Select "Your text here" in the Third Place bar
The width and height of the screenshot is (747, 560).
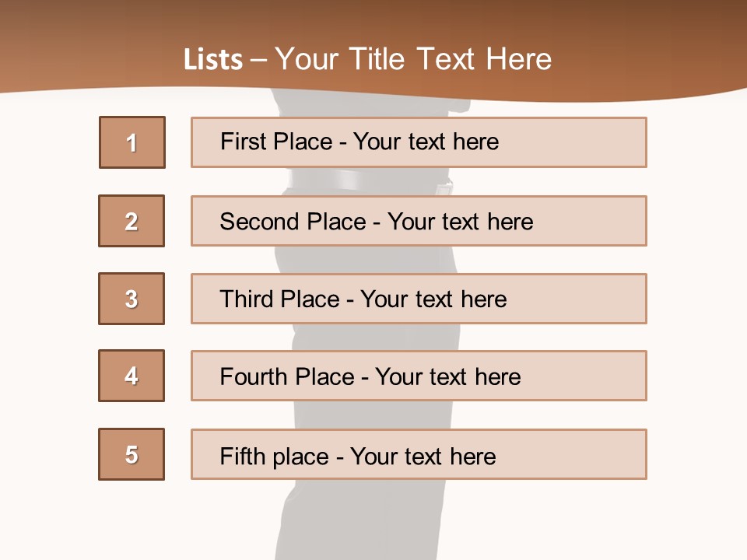433,299
